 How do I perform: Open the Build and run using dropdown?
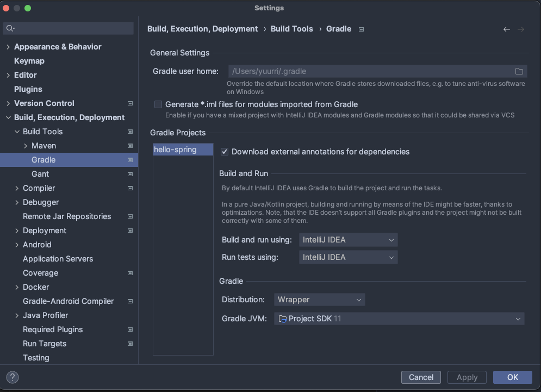tap(348, 240)
